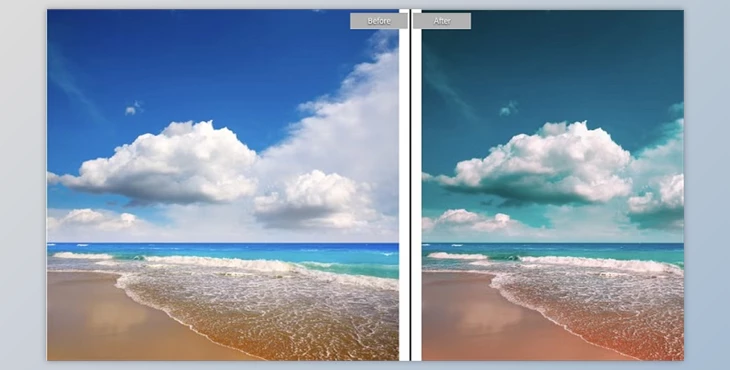Select the After color-graded beach photo
Viewport: 730px width, 370px height.
553,185
